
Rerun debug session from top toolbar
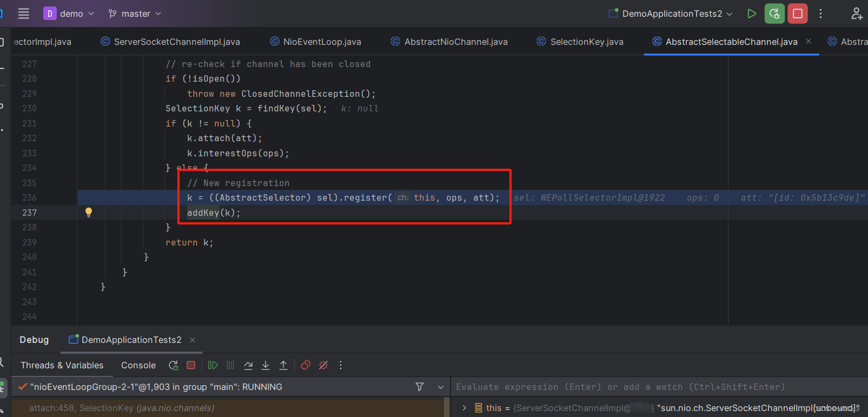[774, 14]
